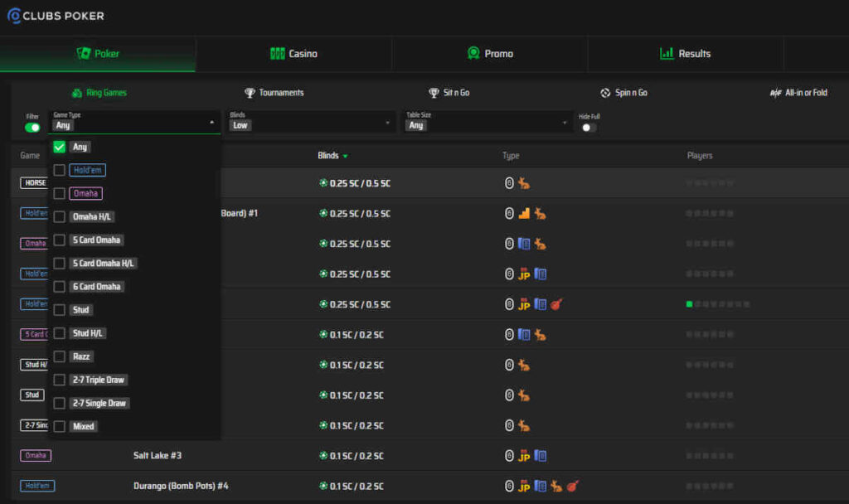Switch to Tournaments sub-tab
Image resolution: width=849 pixels, height=504 pixels.
(274, 93)
